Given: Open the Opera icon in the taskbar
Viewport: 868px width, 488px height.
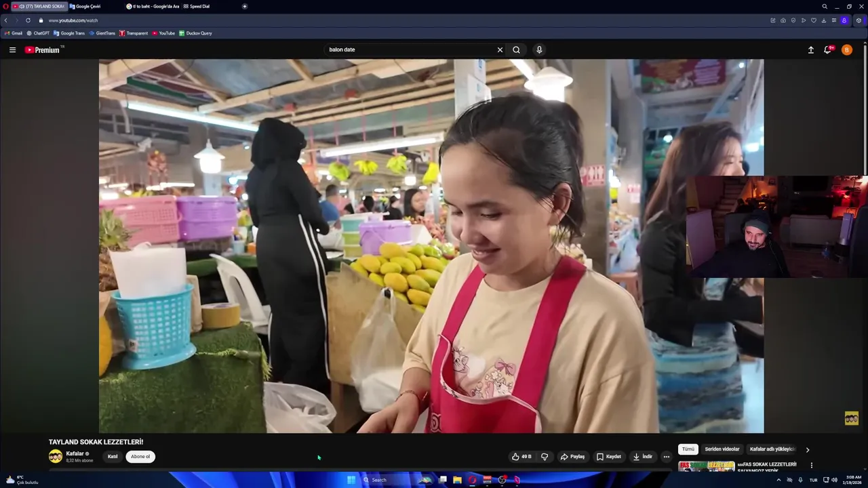Looking at the screenshot, I should click(x=473, y=480).
